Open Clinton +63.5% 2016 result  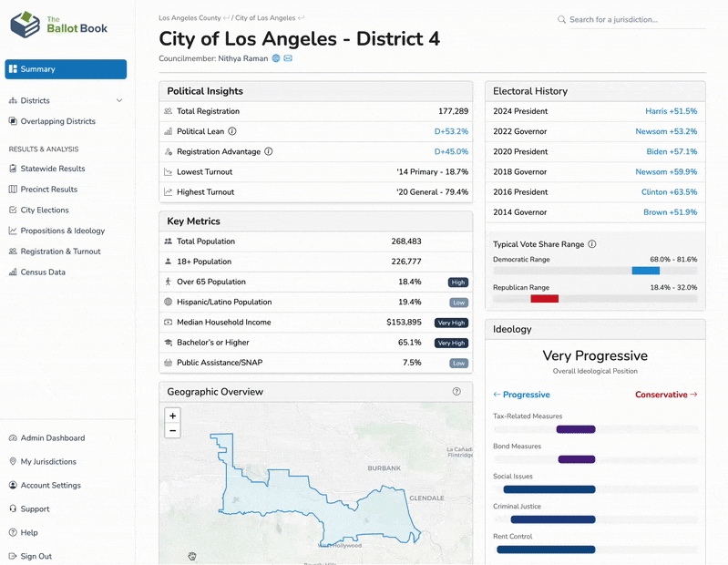coord(669,191)
